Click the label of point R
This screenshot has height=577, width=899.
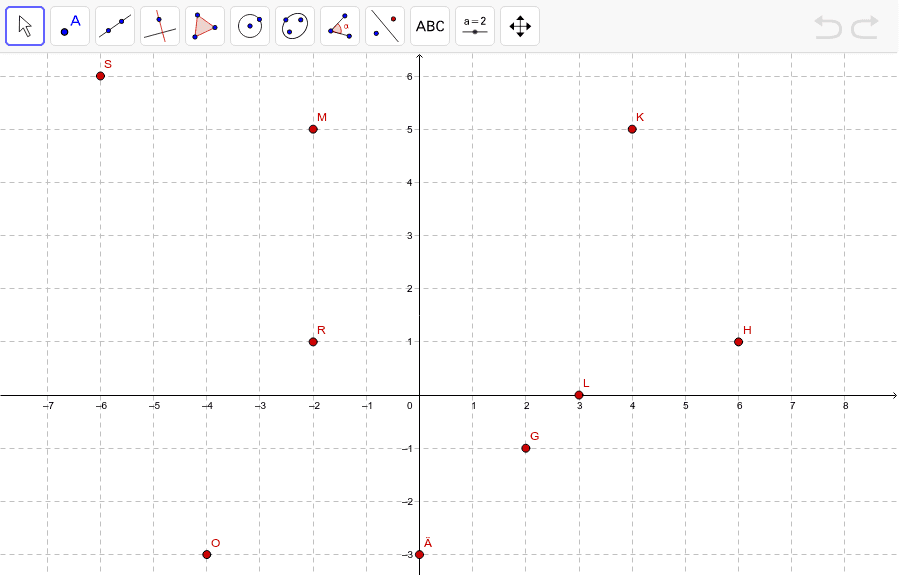click(x=321, y=330)
